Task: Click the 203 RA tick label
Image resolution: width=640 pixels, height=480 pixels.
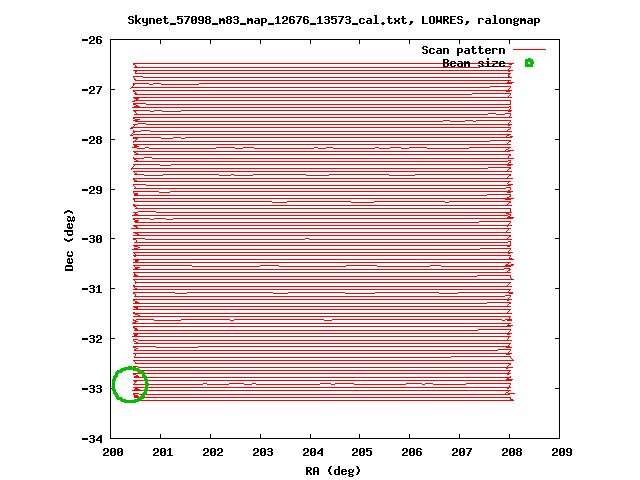Action: pos(263,452)
